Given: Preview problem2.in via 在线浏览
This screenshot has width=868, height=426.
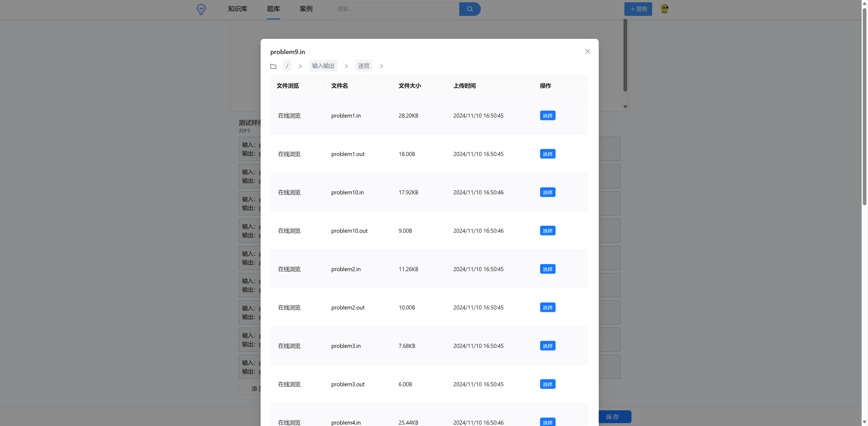Looking at the screenshot, I should [289, 269].
